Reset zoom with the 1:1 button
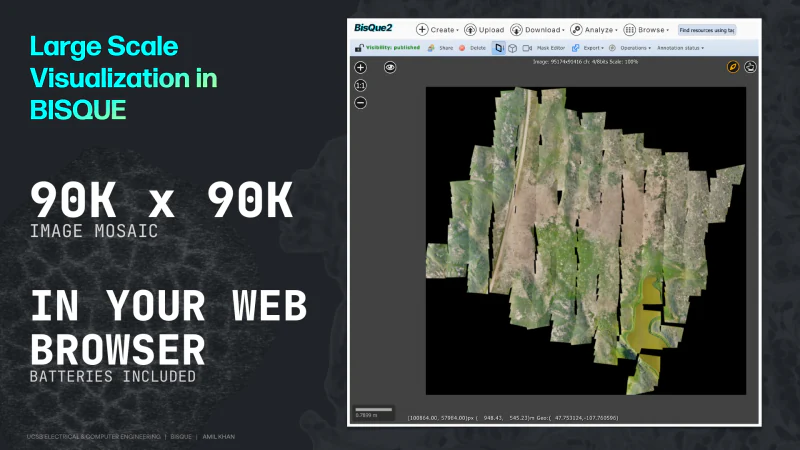The height and width of the screenshot is (450, 800). (x=360, y=85)
